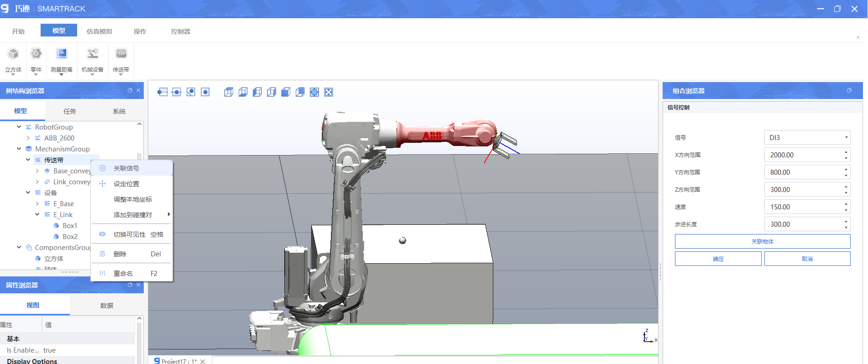Close the Project17 document tab
The width and height of the screenshot is (868, 364).
point(203,361)
